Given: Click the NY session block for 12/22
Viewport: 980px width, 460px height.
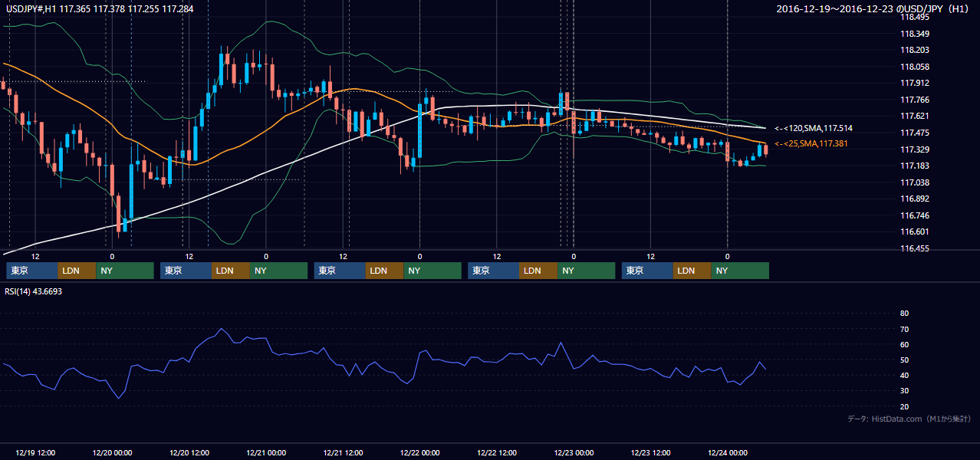Looking at the screenshot, I should point(587,271).
